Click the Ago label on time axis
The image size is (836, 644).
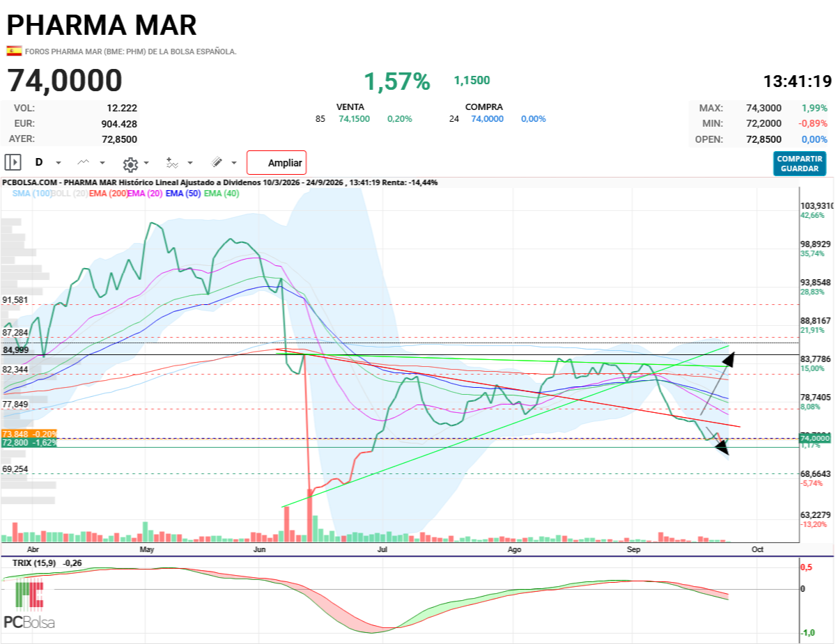click(x=515, y=549)
